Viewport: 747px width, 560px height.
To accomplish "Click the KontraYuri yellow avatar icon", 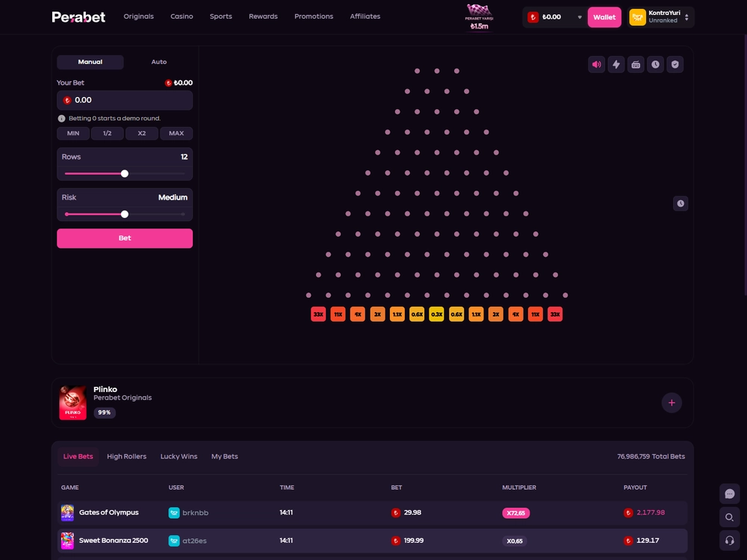I will point(637,17).
